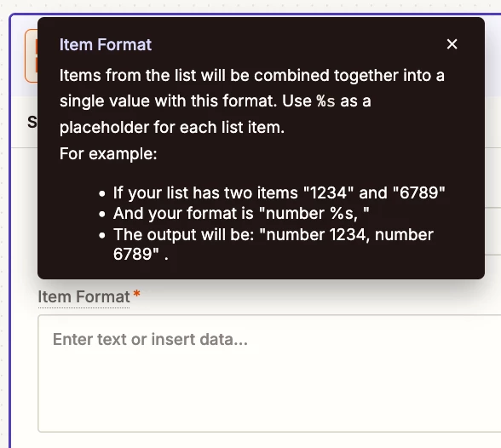Click the 'For example:' line in the tooltip
501x448 pixels.
click(108, 153)
